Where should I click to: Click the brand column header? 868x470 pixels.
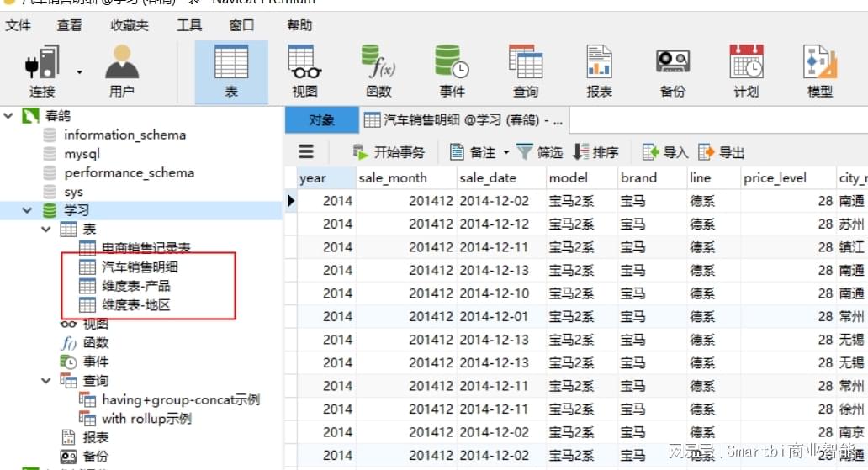pyautogui.click(x=652, y=177)
